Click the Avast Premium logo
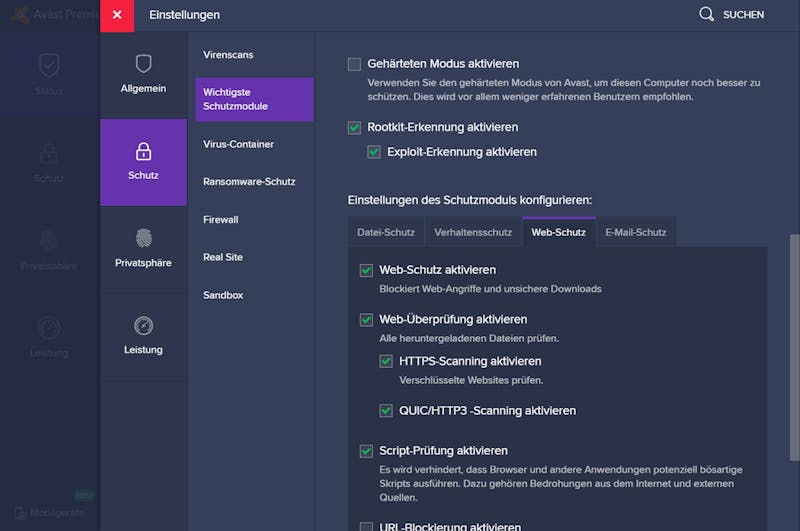 (x=20, y=14)
